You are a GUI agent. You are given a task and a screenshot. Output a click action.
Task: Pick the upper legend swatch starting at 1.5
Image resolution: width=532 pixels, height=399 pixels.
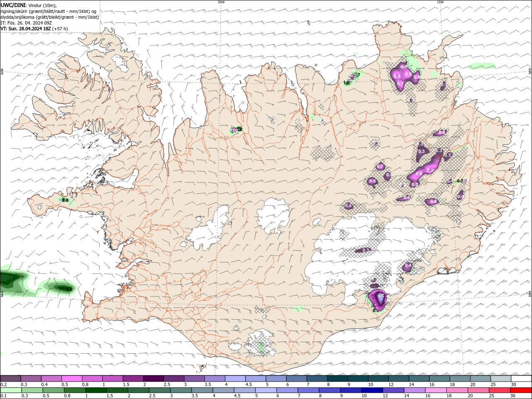[133, 379]
